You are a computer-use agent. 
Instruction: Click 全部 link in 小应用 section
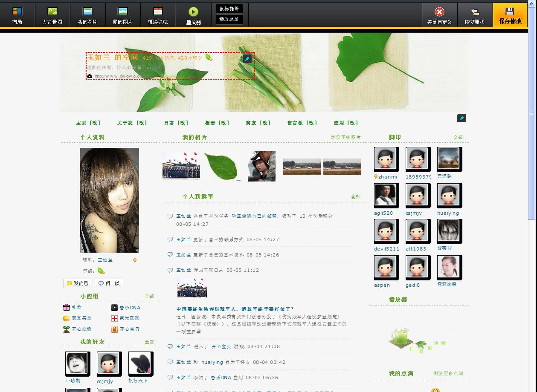tap(149, 296)
